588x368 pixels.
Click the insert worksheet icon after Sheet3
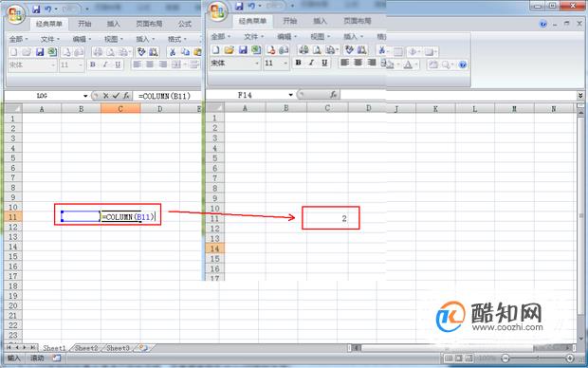pos(143,348)
